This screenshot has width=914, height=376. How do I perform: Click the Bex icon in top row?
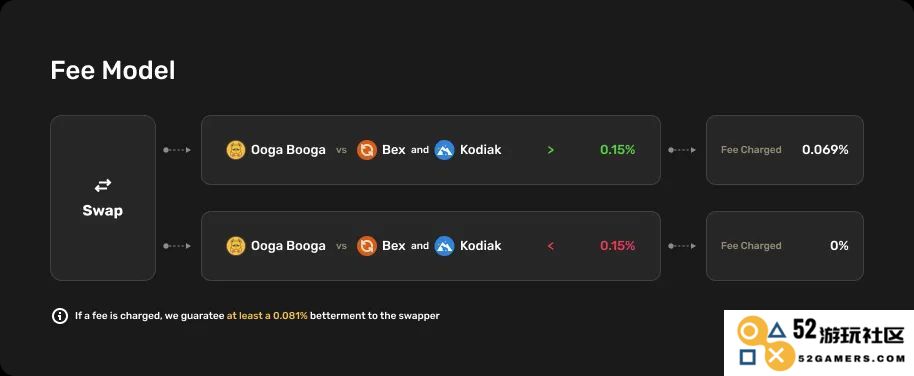coord(367,150)
